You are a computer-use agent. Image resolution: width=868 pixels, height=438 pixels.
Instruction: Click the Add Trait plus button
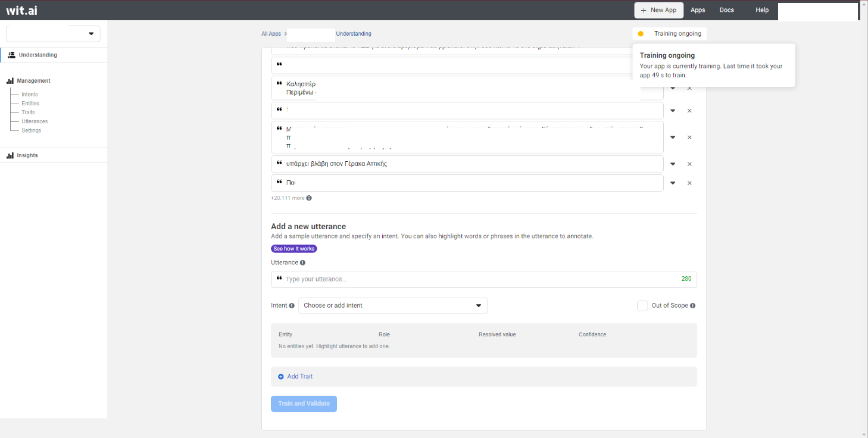tap(281, 377)
